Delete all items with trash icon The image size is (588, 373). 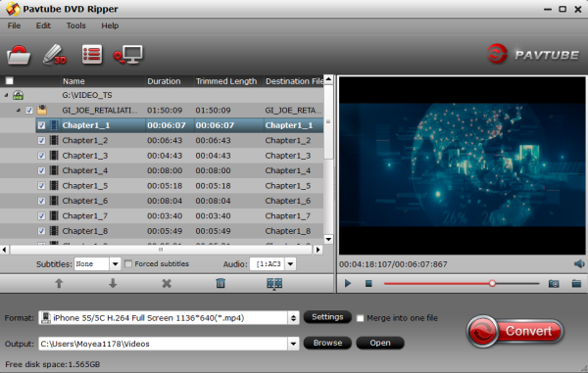click(x=220, y=284)
